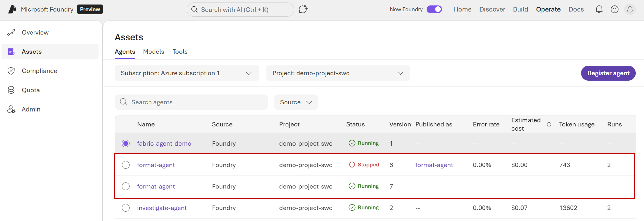Open the user account avatar

[x=630, y=9]
